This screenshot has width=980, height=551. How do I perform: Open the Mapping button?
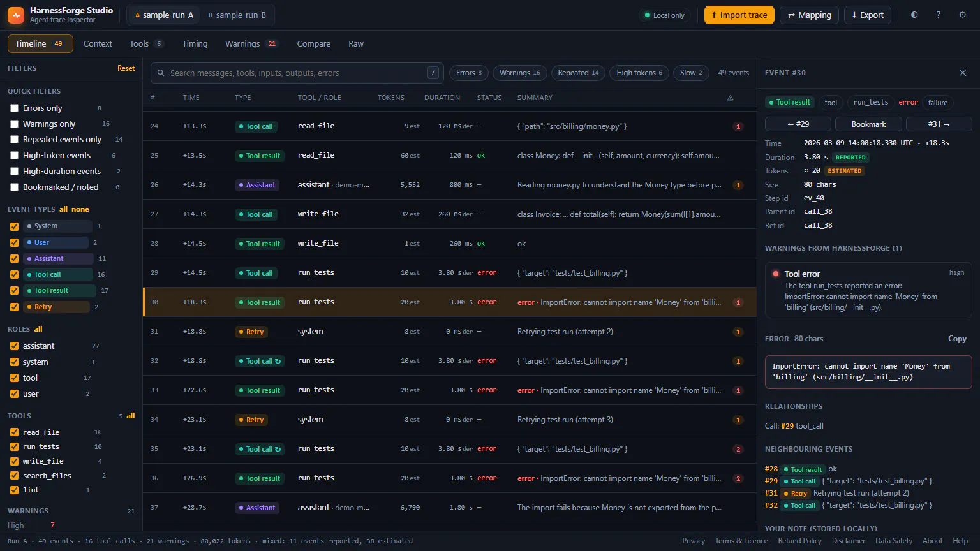pyautogui.click(x=809, y=15)
